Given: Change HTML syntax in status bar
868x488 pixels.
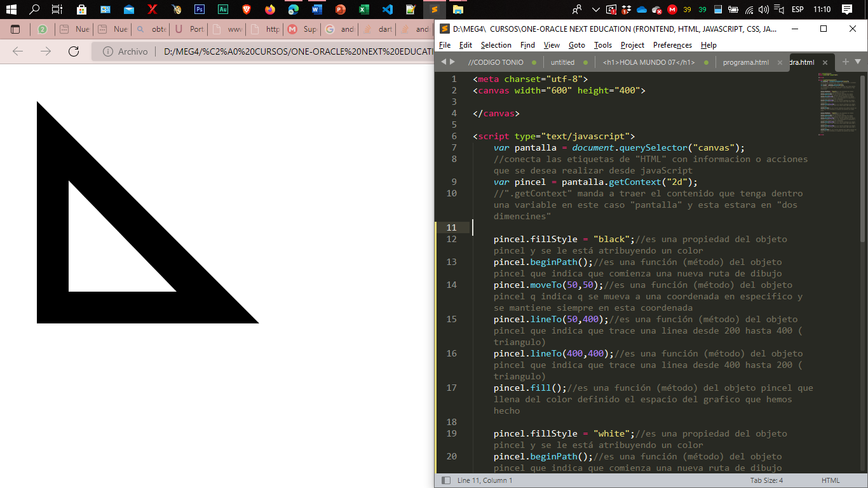Looking at the screenshot, I should point(831,480).
